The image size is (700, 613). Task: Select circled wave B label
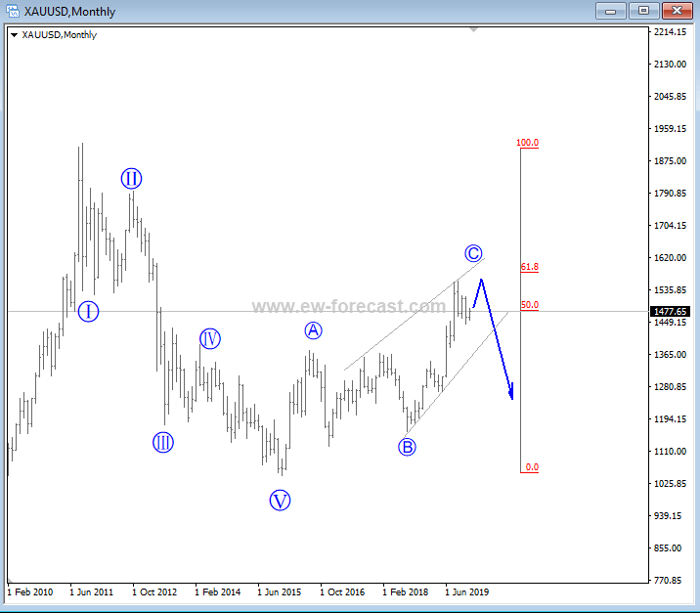407,447
